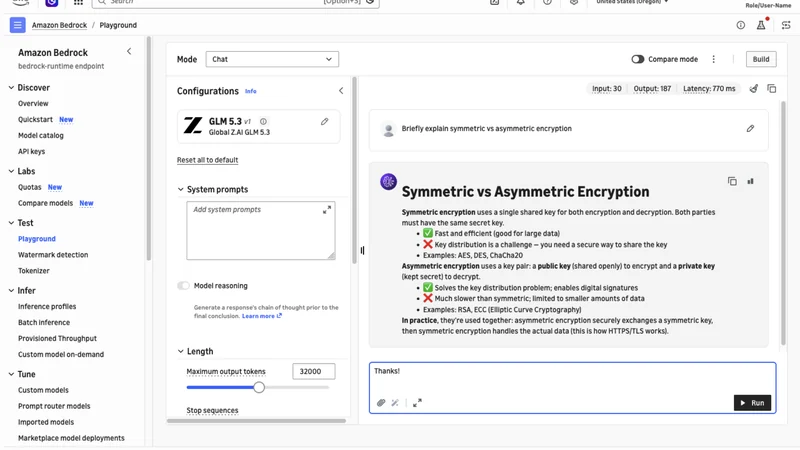Open Overview in the sidebar
This screenshot has height=450, width=800.
tap(33, 104)
